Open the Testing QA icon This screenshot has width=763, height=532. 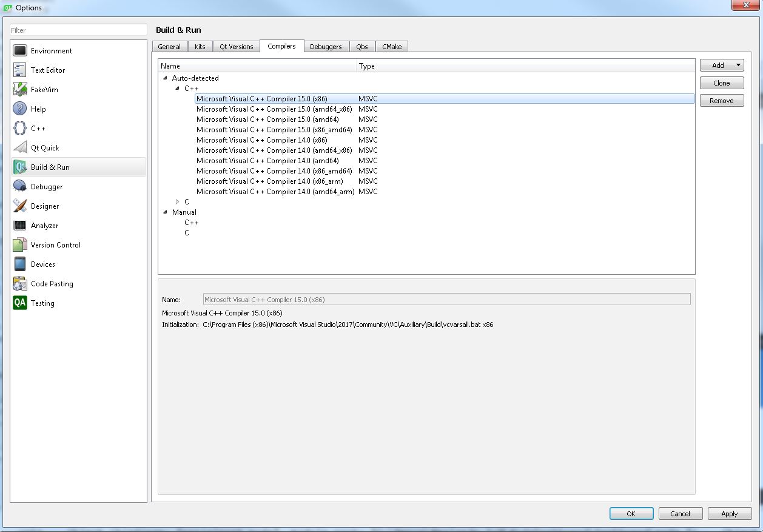(x=20, y=303)
